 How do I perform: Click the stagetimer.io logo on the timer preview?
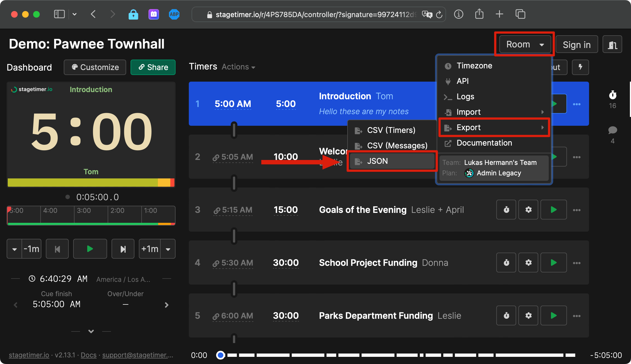click(32, 89)
